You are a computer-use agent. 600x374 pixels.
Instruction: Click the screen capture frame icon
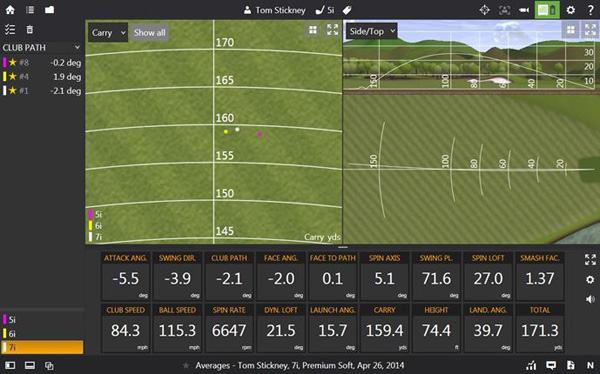pyautogui.click(x=505, y=10)
